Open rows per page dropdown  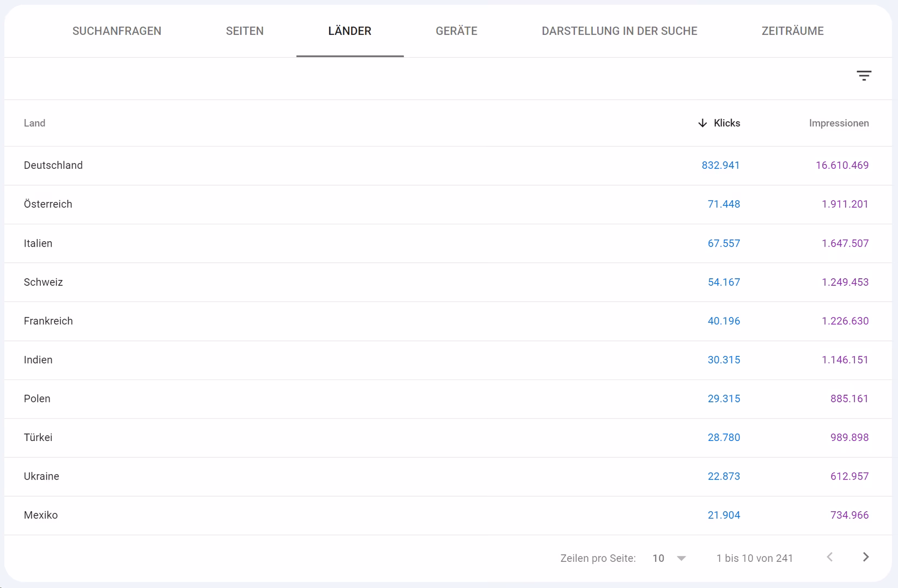[669, 558]
